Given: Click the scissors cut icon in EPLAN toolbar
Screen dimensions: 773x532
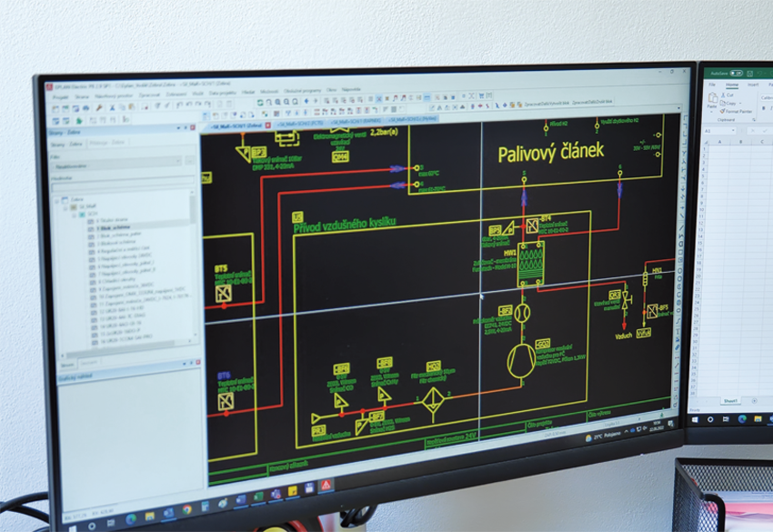Looking at the screenshot, I should pyautogui.click(x=113, y=107).
